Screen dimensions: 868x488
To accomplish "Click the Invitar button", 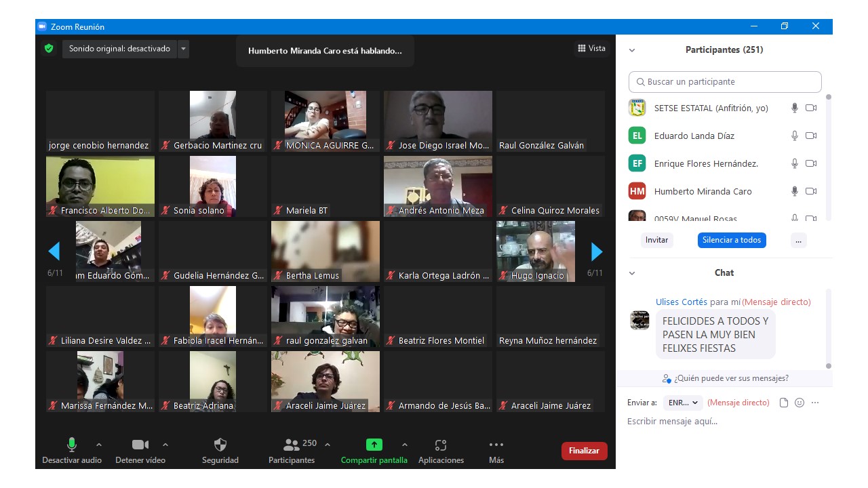I will coord(656,240).
